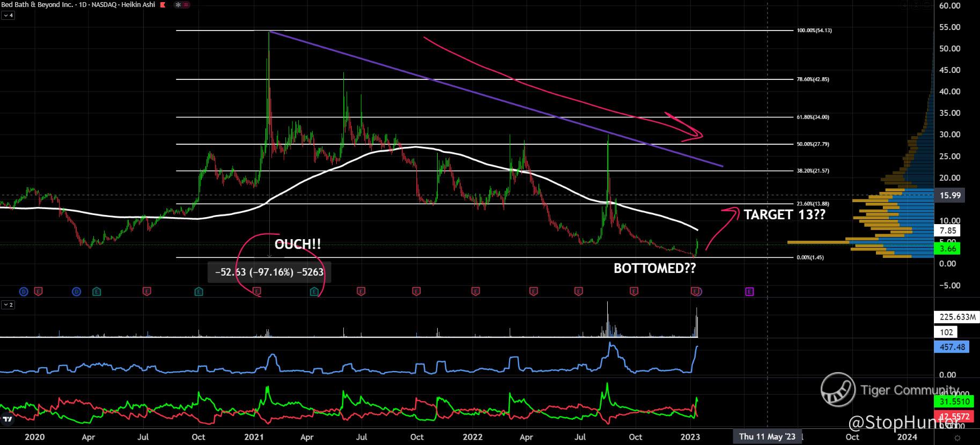Viewport: 980px width, 445px height.
Task: Click the OUCH!! text annotation
Action: (298, 244)
